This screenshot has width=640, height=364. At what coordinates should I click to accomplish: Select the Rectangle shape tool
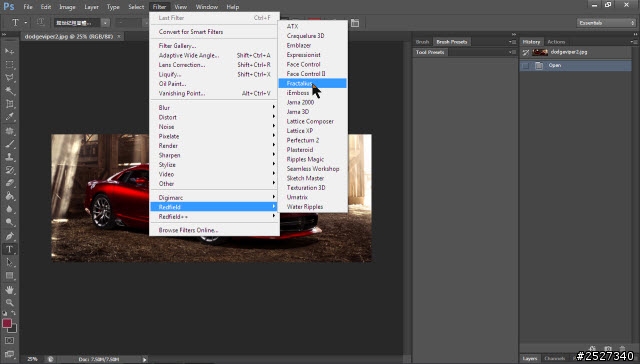pos(9,275)
